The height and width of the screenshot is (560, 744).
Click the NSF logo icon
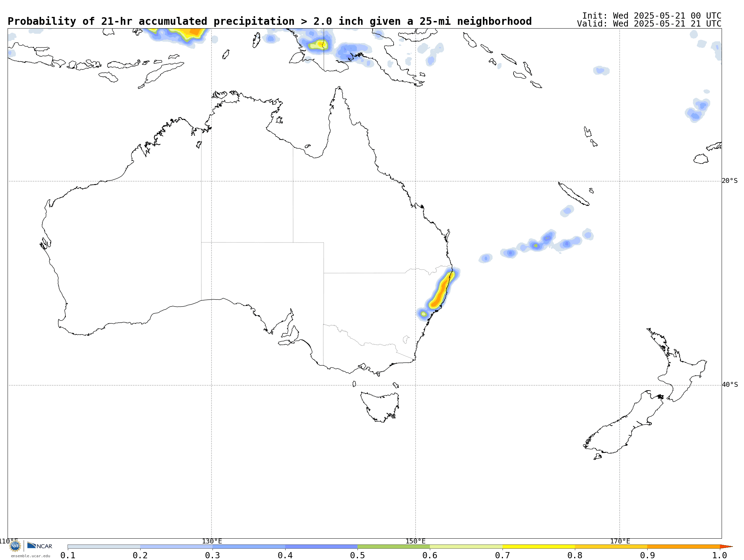(x=15, y=546)
